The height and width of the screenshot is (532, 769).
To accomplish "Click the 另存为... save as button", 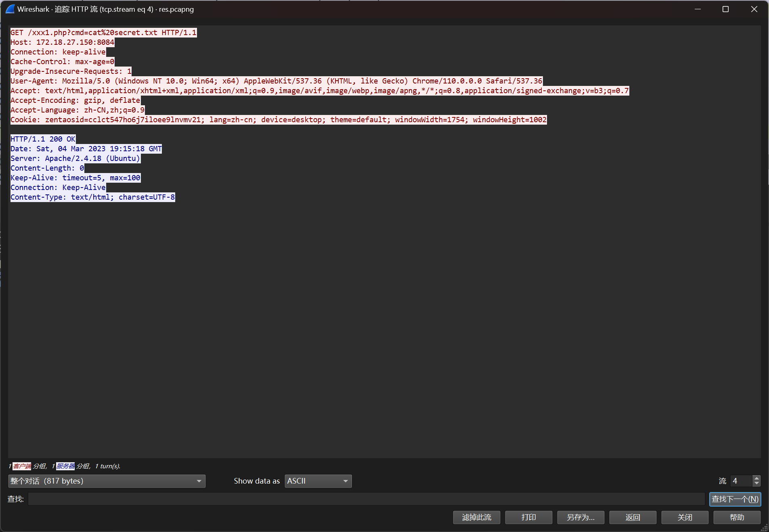I will [580, 517].
